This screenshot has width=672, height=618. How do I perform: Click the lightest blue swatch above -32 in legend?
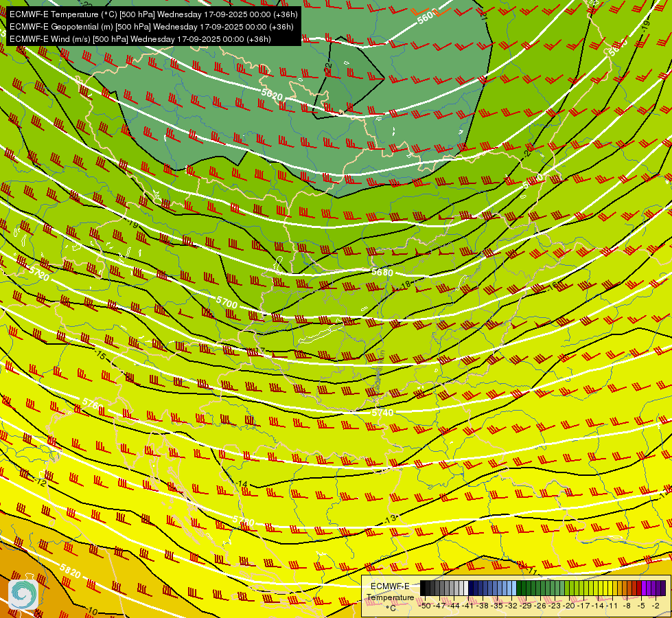tap(514, 588)
